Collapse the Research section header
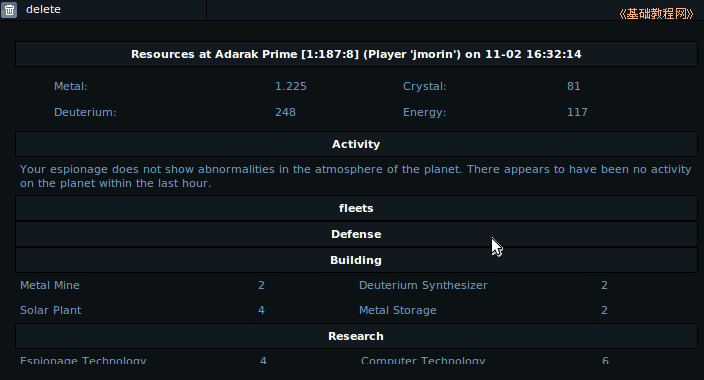This screenshot has width=704, height=380. point(356,336)
